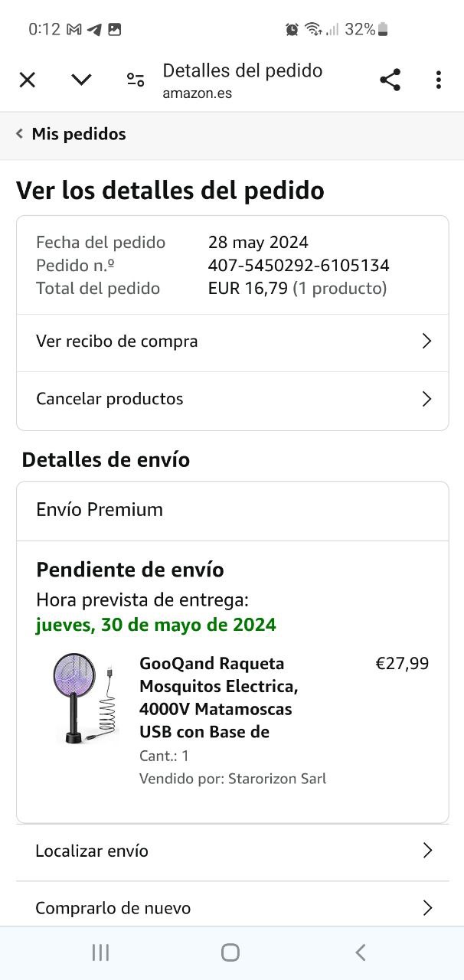This screenshot has width=464, height=980.
Task: Open site settings tune icon
Action: [x=136, y=80]
